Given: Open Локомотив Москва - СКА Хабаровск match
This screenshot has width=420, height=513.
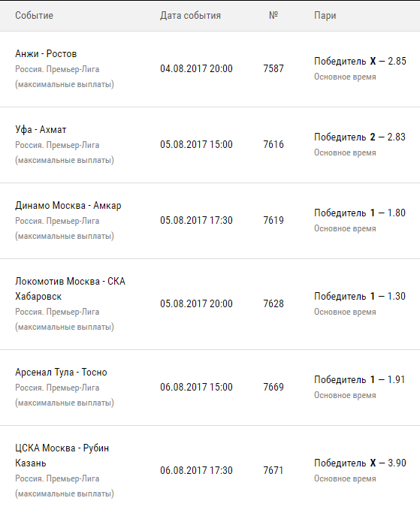Looking at the screenshot, I should (70, 289).
